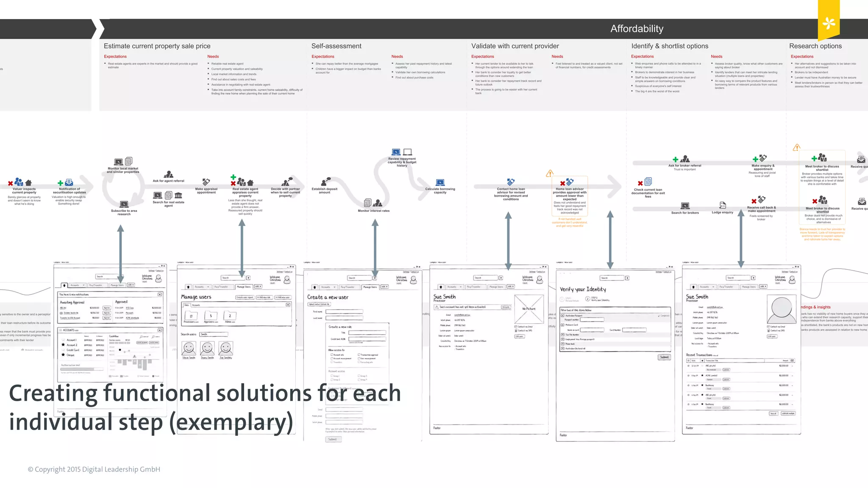Click bank building icon near real estate agent search
868x488 pixels.
(178, 195)
